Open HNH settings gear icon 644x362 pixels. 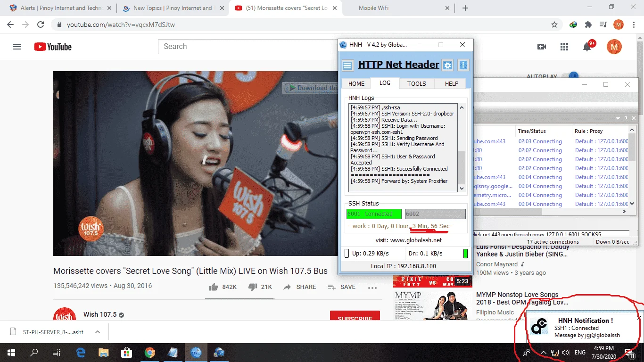pyautogui.click(x=447, y=65)
